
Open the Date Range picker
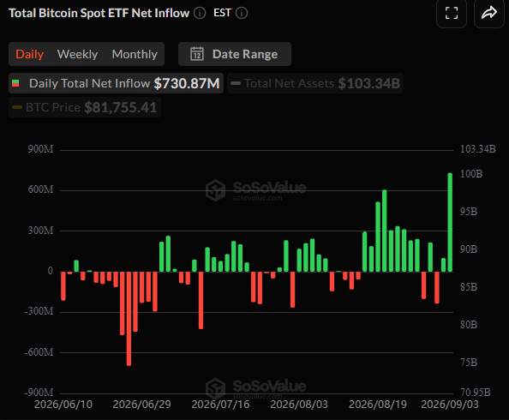(235, 54)
